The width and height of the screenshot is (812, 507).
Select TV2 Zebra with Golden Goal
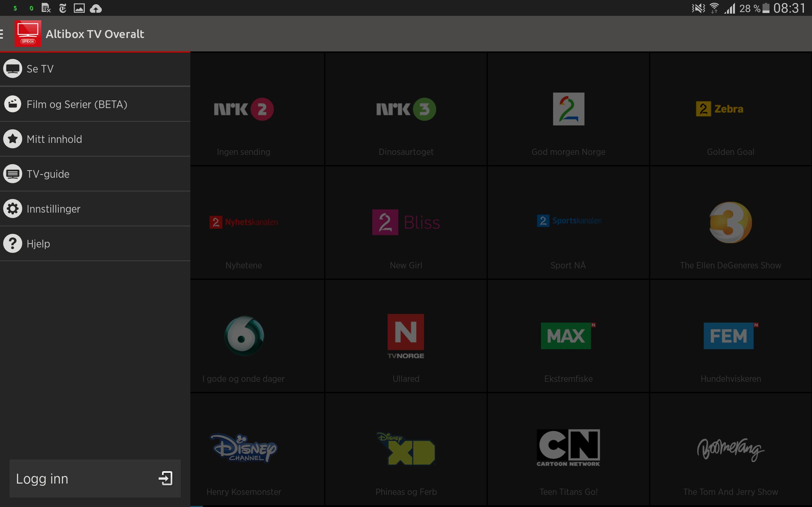[730, 109]
